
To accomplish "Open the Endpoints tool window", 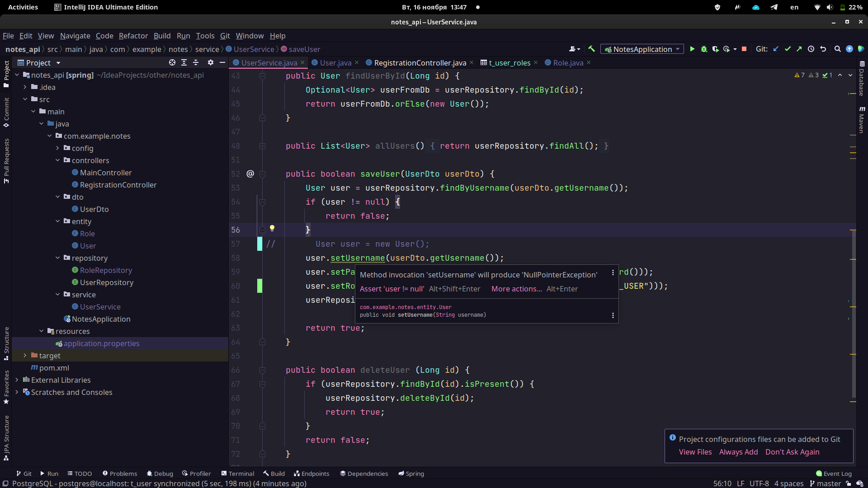I will pyautogui.click(x=311, y=474).
